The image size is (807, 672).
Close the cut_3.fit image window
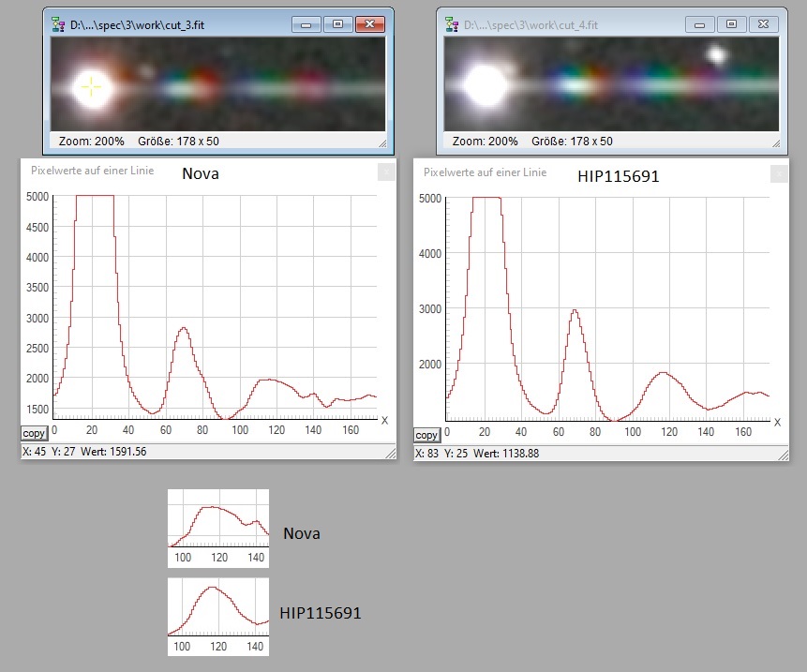370,24
